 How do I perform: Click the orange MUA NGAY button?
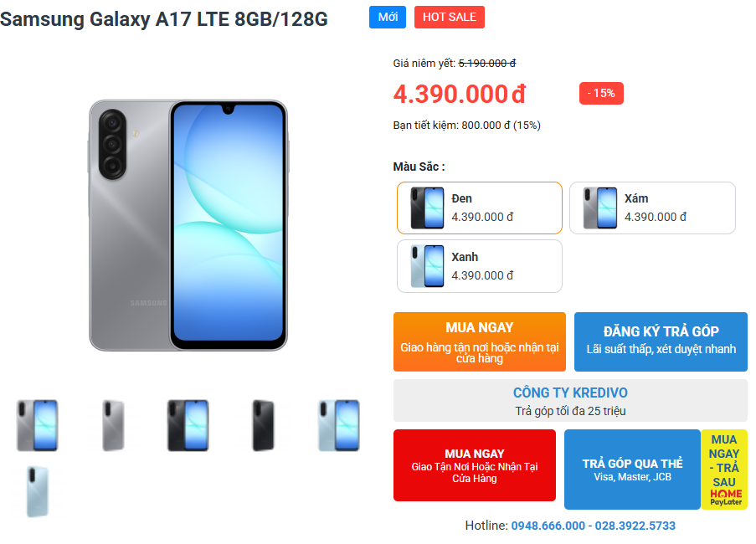tap(479, 341)
